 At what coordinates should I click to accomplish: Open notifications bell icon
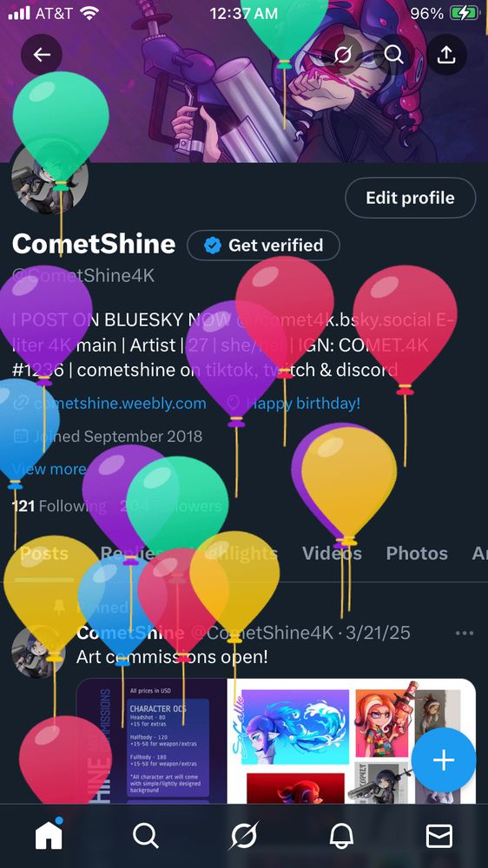[341, 836]
